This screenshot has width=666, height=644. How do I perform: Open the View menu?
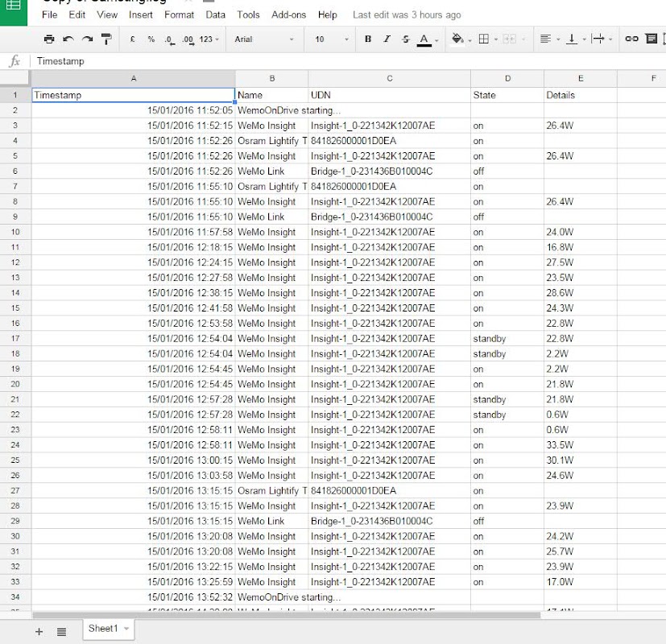click(x=107, y=14)
